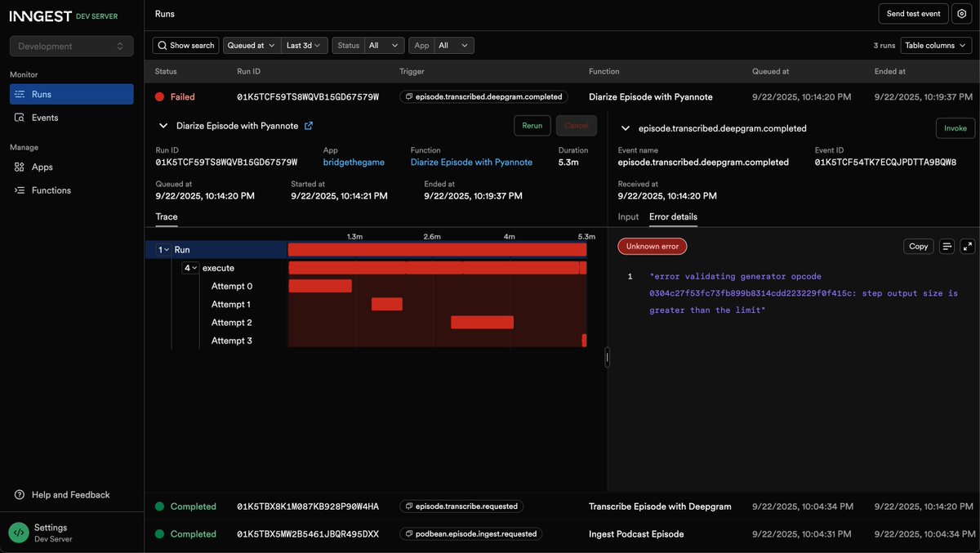
Task: Click the Rerun button
Action: 532,126
